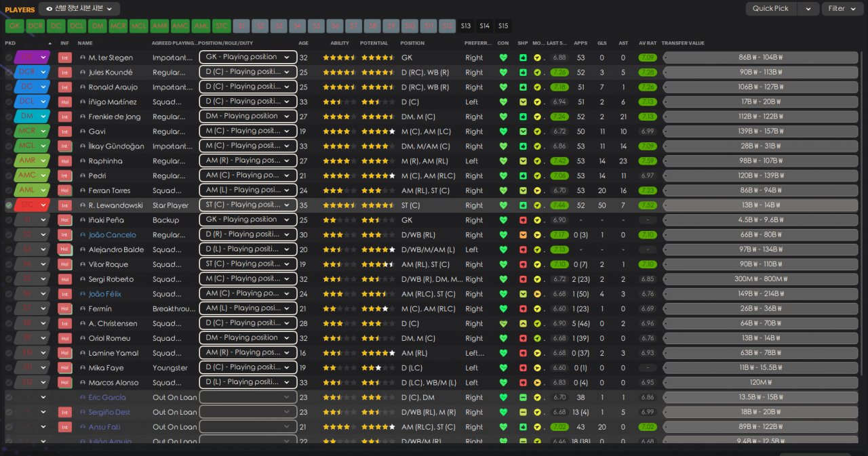
Task: Click the Hol badge for Lamine Yamal
Action: coord(65,353)
